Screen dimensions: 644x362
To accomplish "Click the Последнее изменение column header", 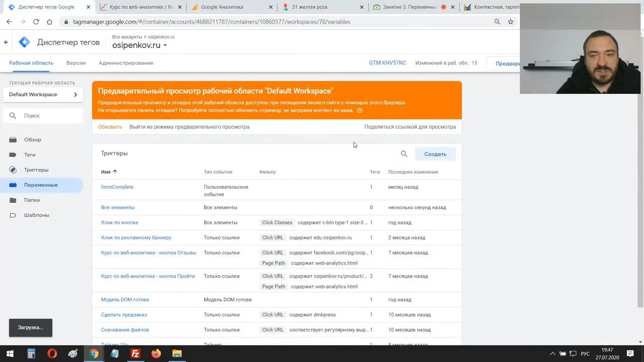I will click(x=413, y=172).
